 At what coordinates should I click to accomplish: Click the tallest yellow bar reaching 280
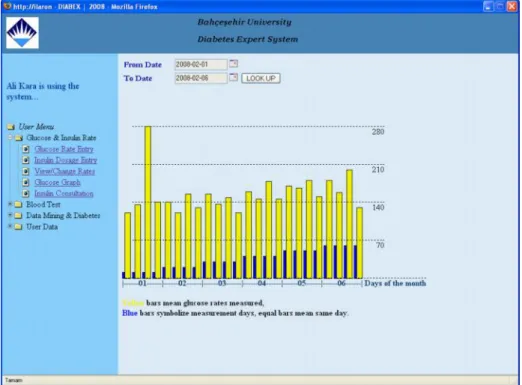tap(148, 202)
